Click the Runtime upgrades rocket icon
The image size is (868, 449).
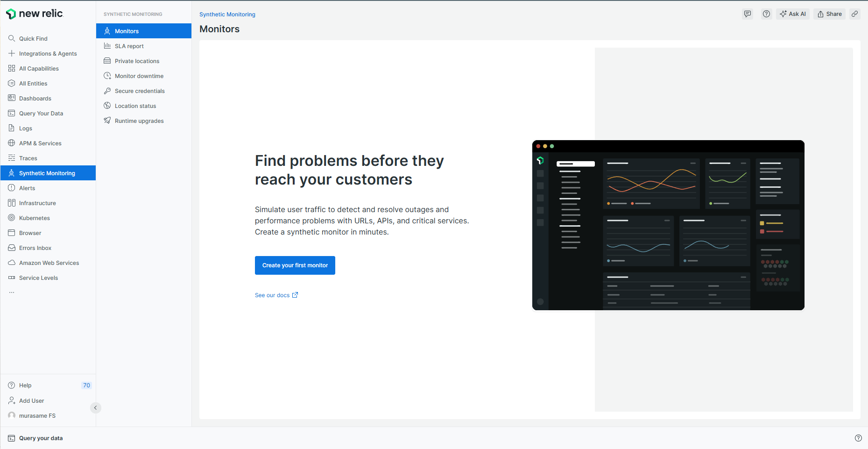click(x=107, y=121)
